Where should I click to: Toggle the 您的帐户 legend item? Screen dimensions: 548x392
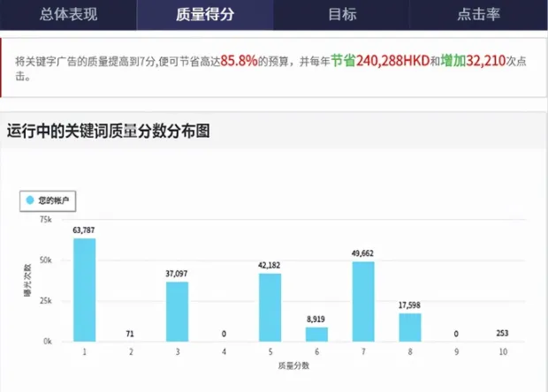click(x=48, y=200)
